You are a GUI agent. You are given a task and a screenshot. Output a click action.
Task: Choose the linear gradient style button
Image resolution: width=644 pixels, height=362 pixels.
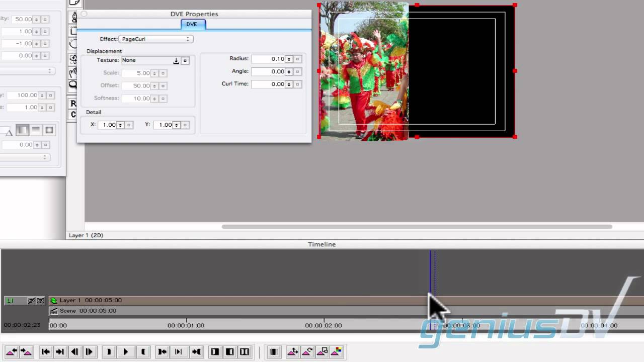pyautogui.click(x=22, y=131)
